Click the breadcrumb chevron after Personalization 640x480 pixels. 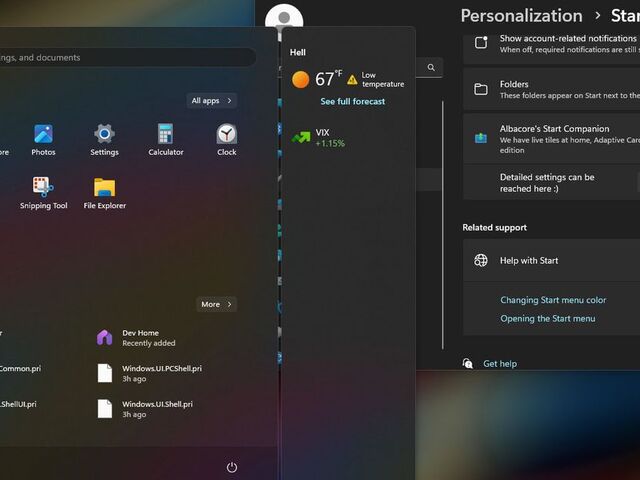tap(598, 16)
